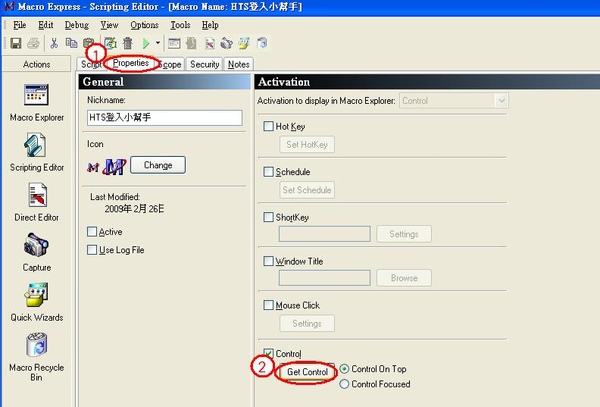The width and height of the screenshot is (600, 407).
Task: Open the Tools menu
Action: point(180,25)
